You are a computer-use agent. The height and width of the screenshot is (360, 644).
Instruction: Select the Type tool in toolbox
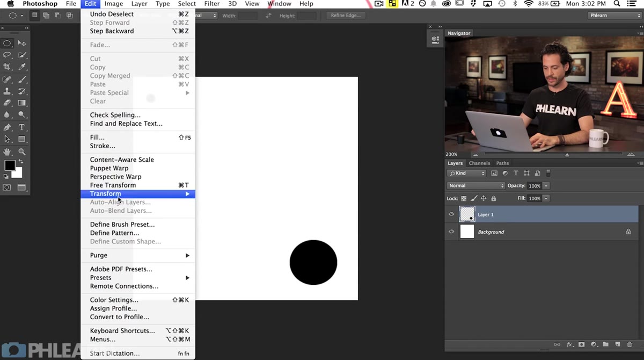point(22,127)
